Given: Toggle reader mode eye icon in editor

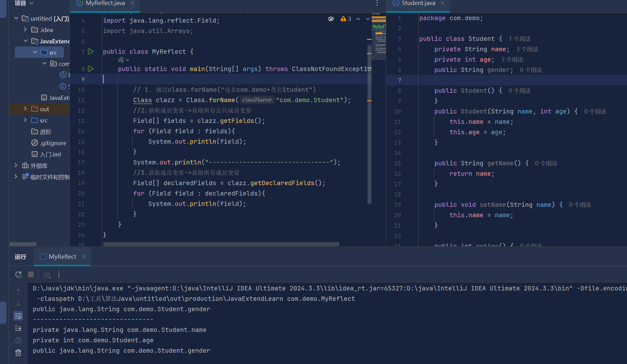Looking at the screenshot, I should pyautogui.click(x=330, y=19).
